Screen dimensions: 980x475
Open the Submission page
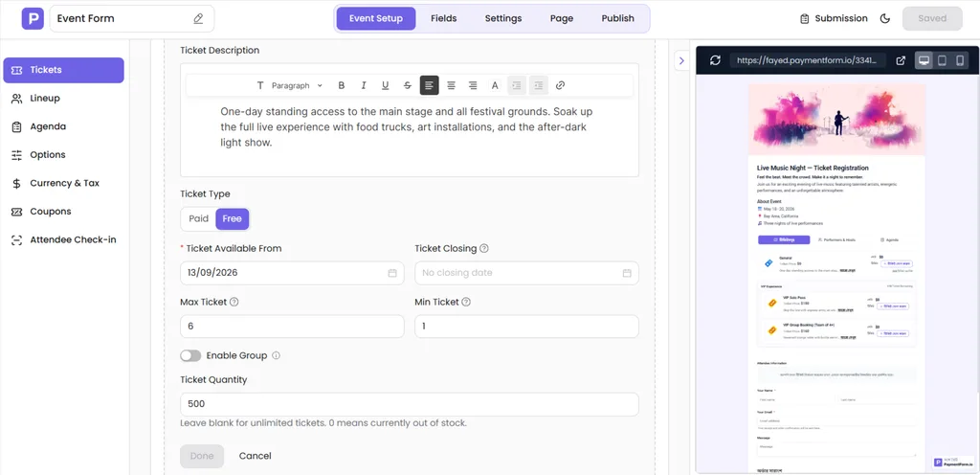834,19
